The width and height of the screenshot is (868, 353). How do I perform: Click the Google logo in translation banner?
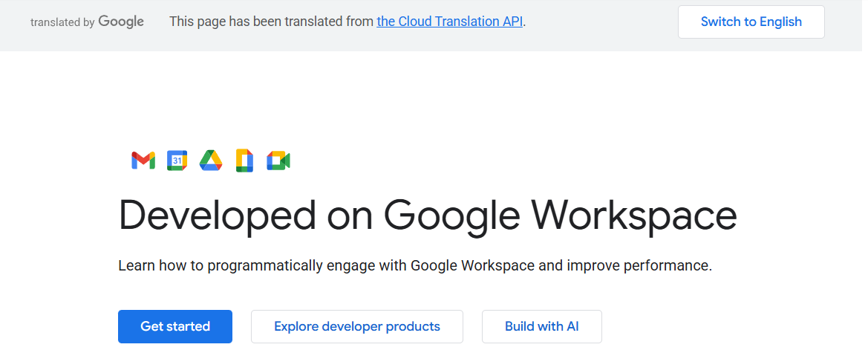[121, 22]
